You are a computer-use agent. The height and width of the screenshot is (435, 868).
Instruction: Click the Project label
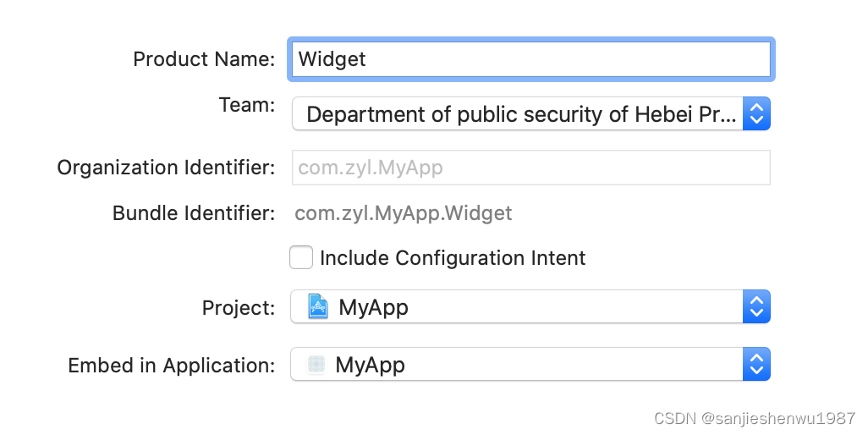pyautogui.click(x=239, y=308)
